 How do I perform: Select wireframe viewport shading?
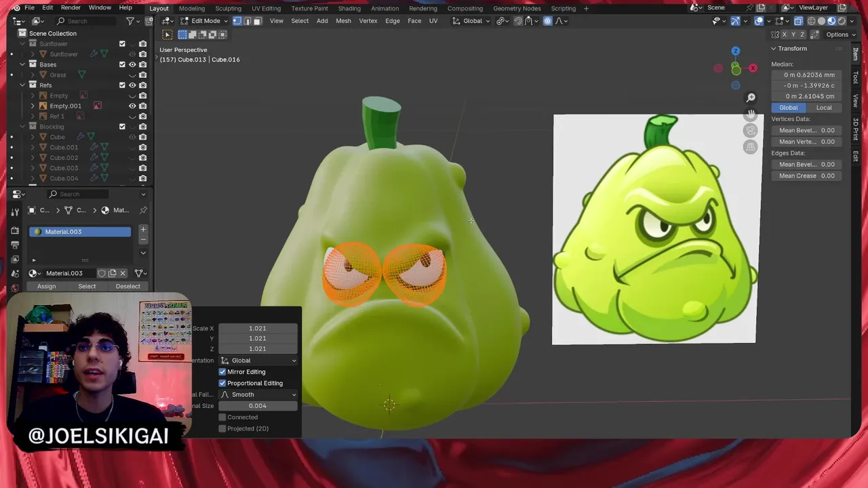point(811,21)
